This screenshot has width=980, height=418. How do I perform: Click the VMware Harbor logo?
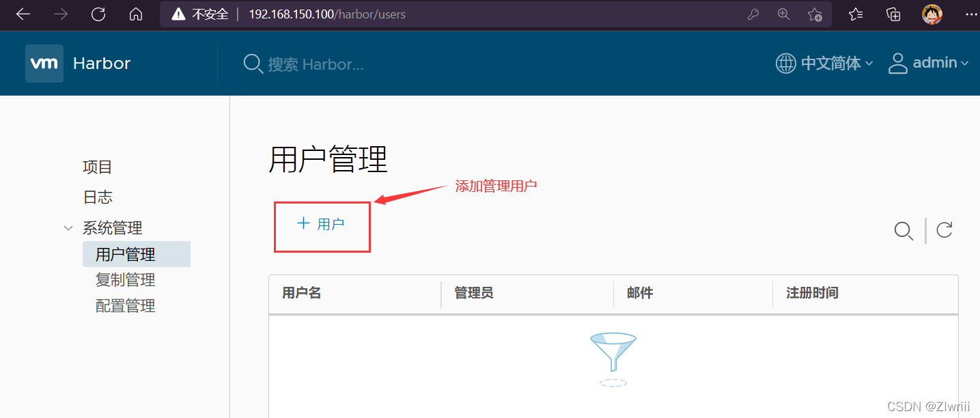pyautogui.click(x=44, y=64)
